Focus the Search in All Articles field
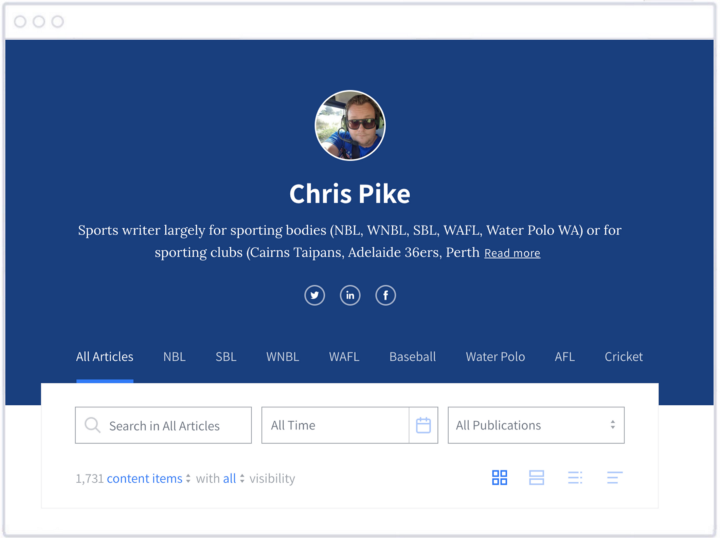720x538 pixels. [x=163, y=425]
